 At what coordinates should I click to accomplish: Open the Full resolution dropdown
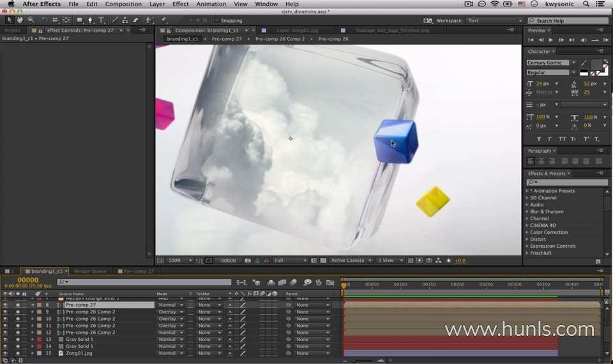coord(291,261)
